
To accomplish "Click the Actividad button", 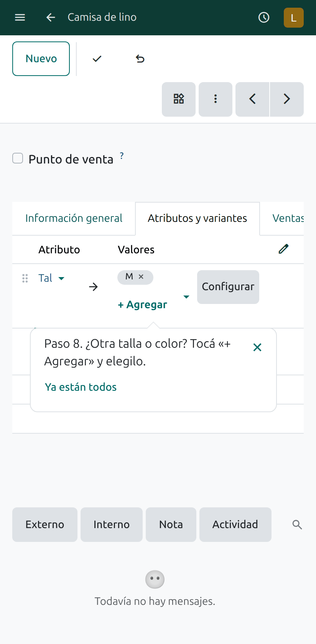I will (235, 525).
